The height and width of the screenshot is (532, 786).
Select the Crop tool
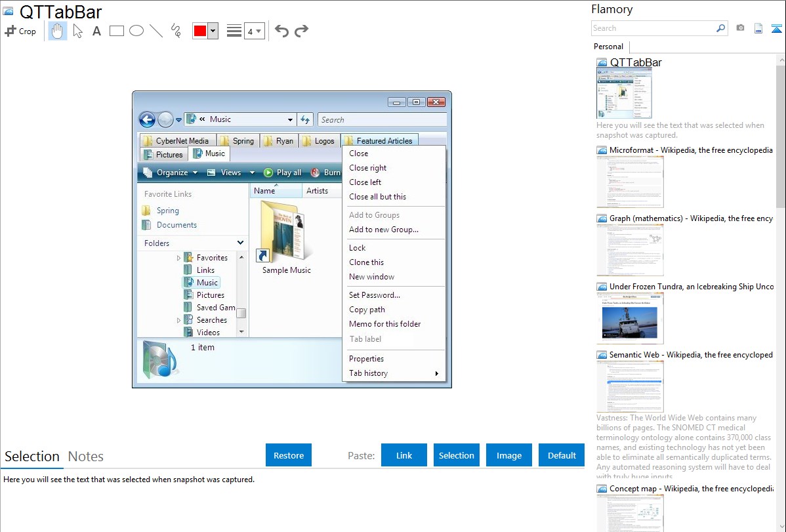20,31
